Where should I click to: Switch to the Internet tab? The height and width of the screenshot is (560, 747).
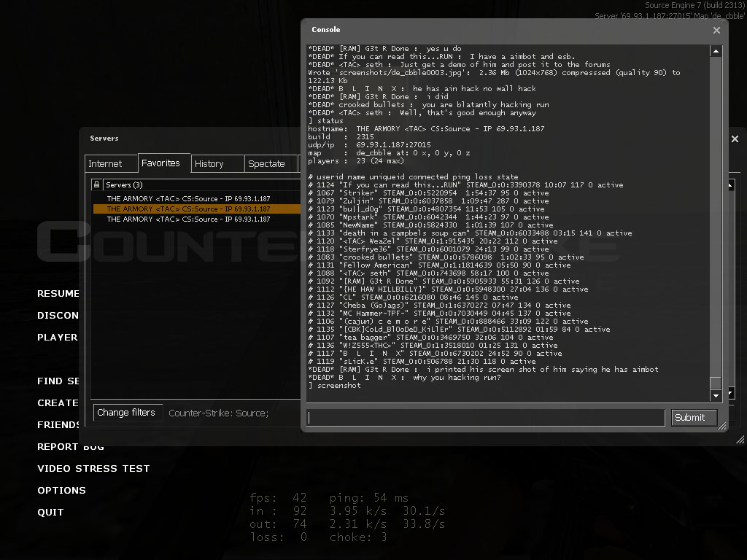(x=105, y=164)
